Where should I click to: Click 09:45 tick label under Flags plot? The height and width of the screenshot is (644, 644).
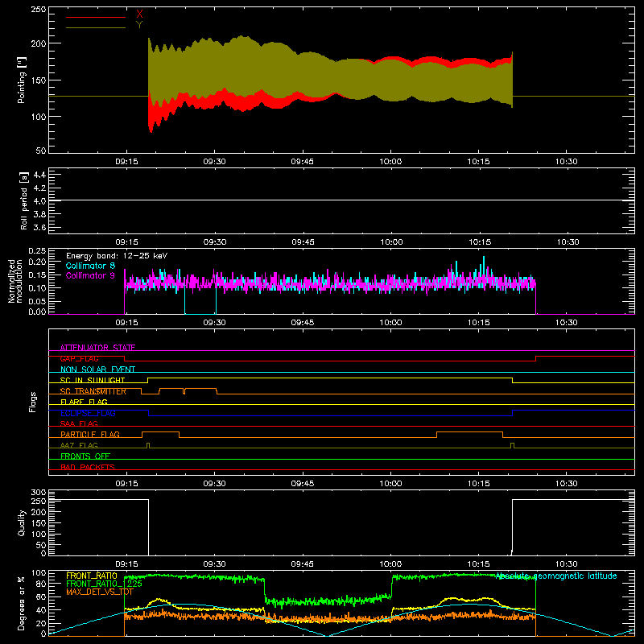click(x=303, y=484)
